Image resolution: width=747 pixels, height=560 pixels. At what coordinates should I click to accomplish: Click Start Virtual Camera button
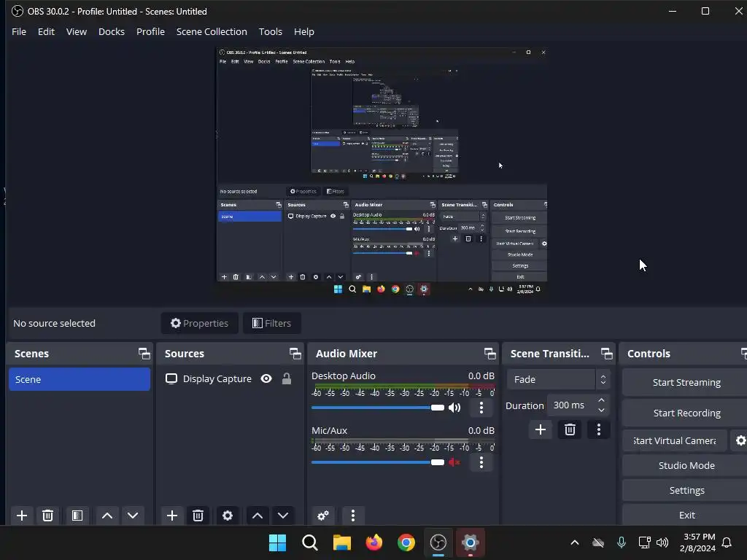click(675, 441)
